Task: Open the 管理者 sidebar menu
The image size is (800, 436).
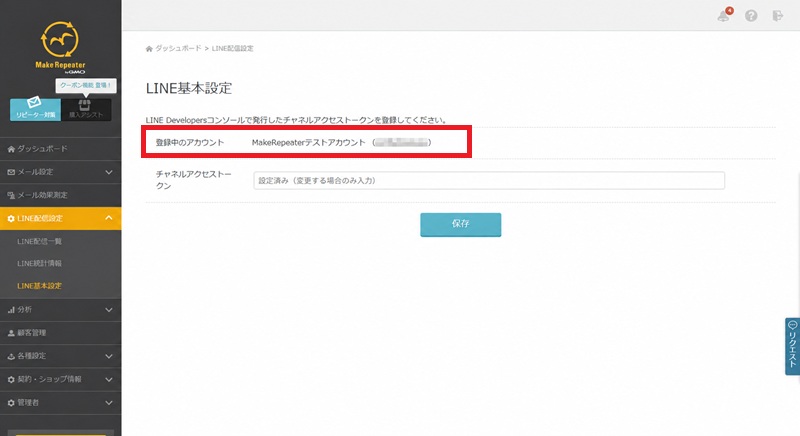Action: [60, 403]
